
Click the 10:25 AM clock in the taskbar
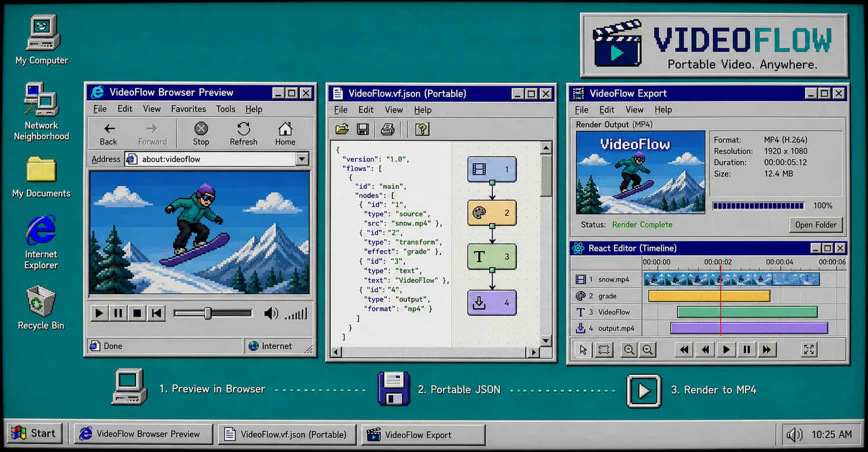832,435
